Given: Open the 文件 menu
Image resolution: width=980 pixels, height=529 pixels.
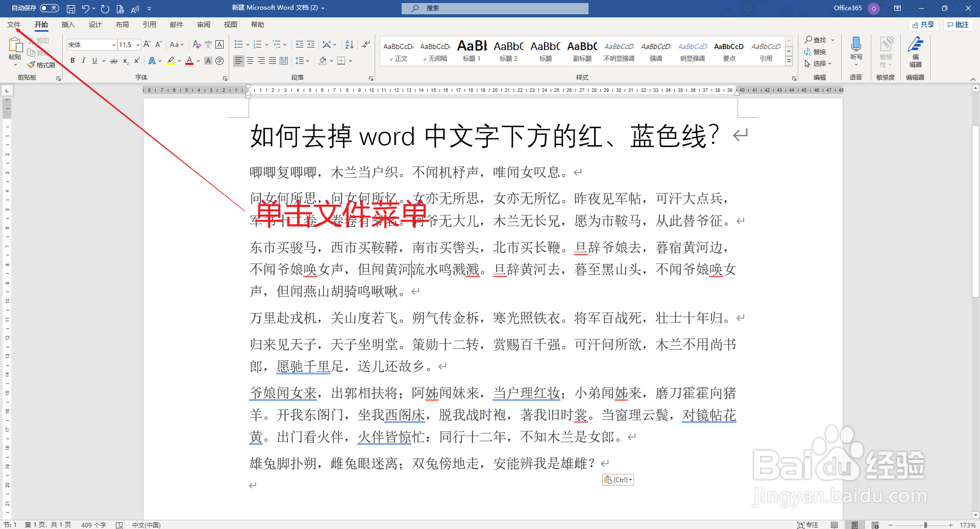Looking at the screenshot, I should click(14, 24).
